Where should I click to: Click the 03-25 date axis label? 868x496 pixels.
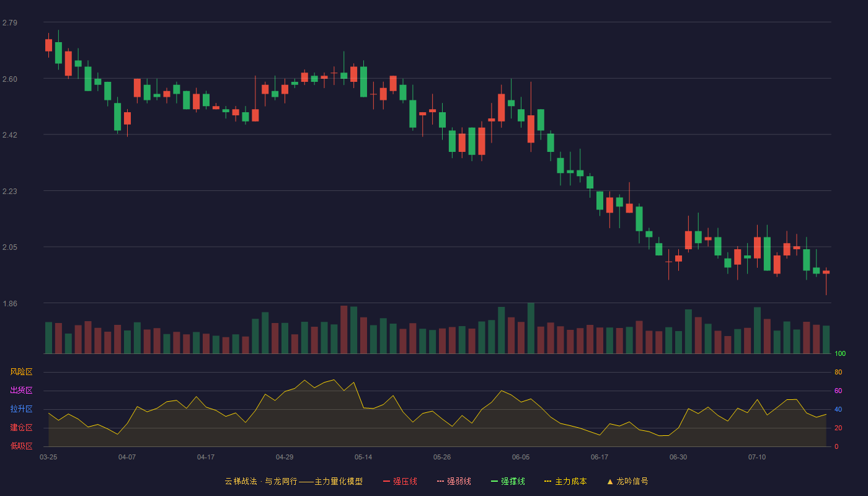[48, 457]
